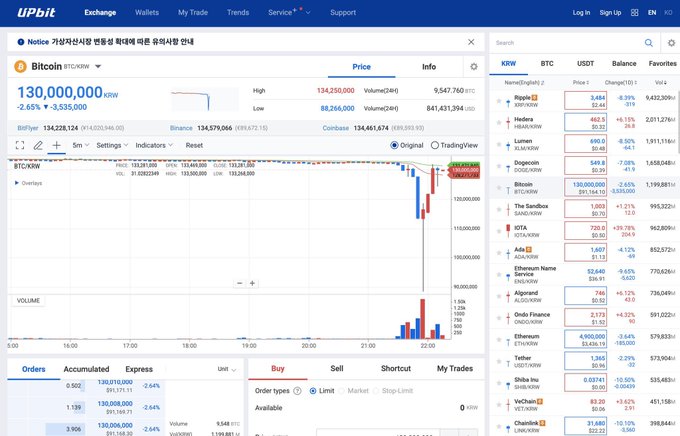
Task: Sort market list by Name(English)
Action: coord(524,82)
